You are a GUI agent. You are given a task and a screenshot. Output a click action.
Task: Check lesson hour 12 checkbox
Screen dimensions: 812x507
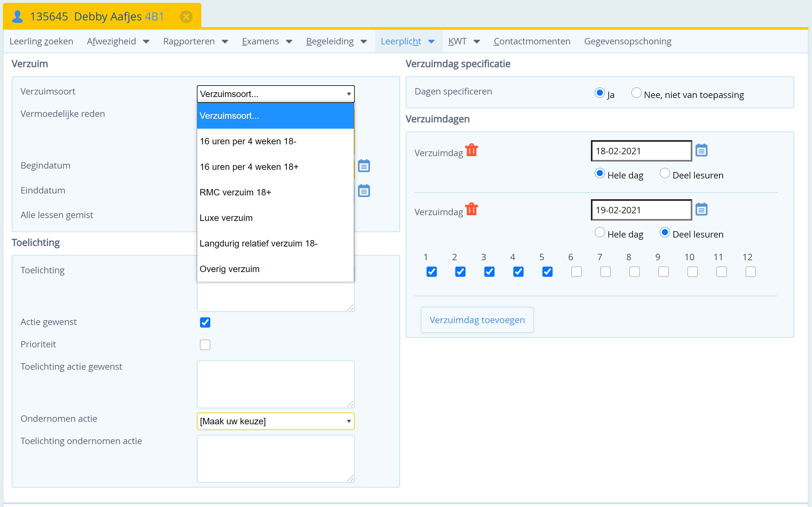tap(751, 272)
